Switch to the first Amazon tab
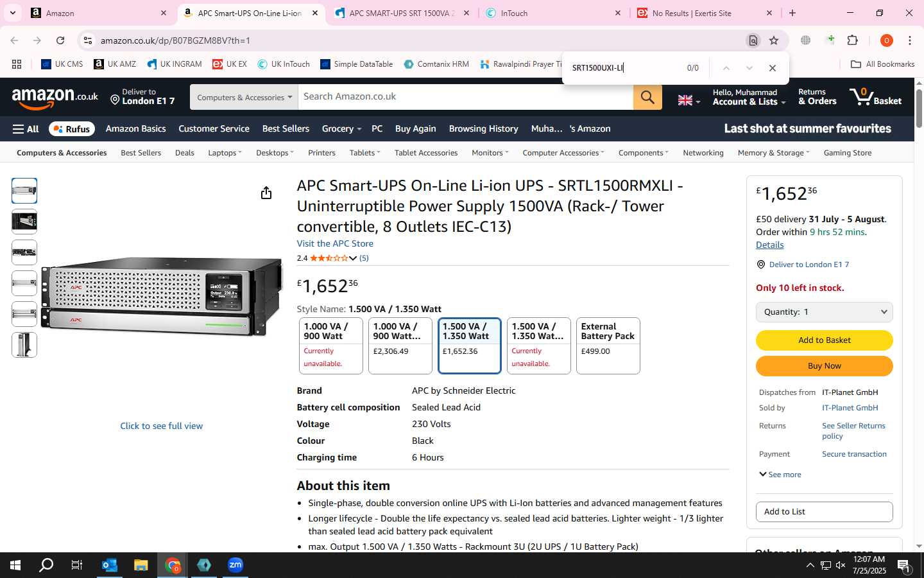Image resolution: width=924 pixels, height=578 pixels. (x=99, y=13)
